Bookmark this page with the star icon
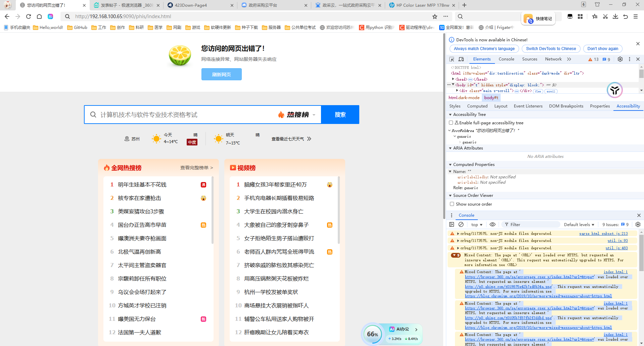The height and width of the screenshot is (346, 644). pyautogui.click(x=435, y=16)
